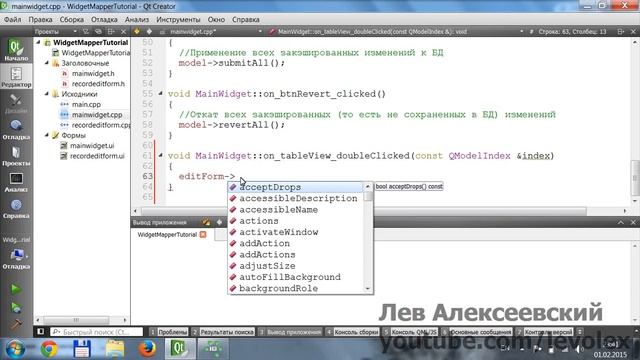Open the Windows Start menu
The width and height of the screenshot is (640, 360).
pyautogui.click(x=16, y=349)
